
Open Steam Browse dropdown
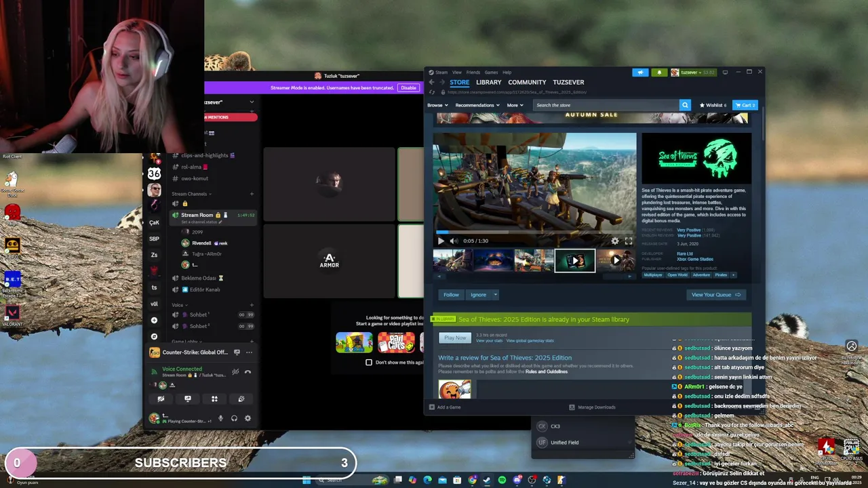pyautogui.click(x=437, y=105)
